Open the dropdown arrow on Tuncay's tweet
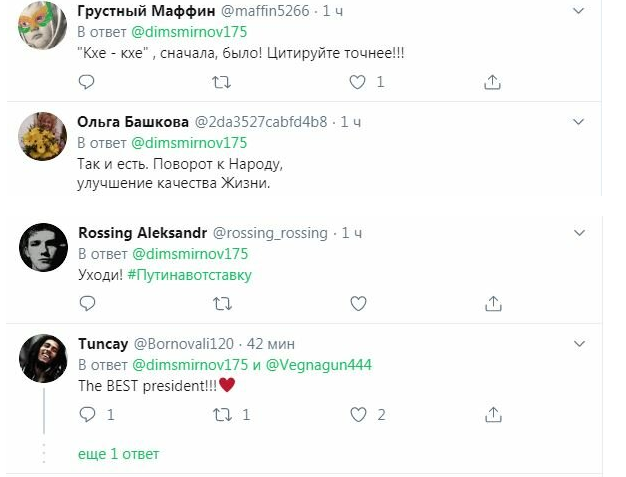The image size is (626, 477). point(578,343)
